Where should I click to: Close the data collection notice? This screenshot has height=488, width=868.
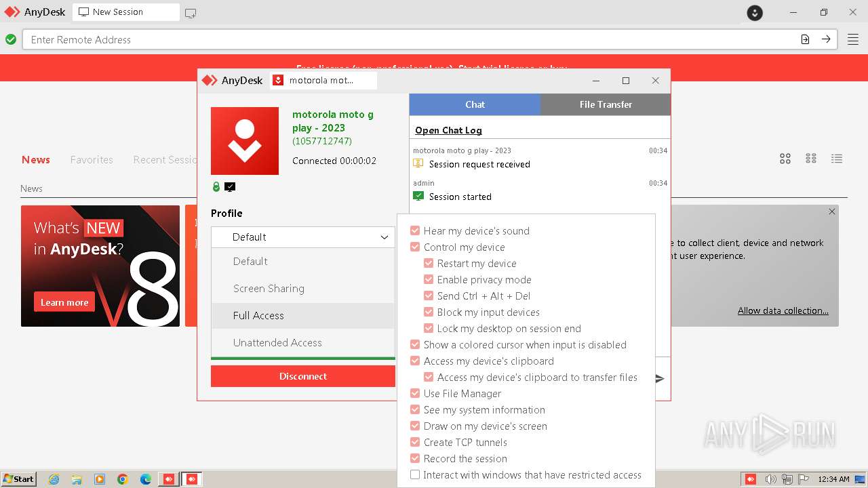point(832,211)
